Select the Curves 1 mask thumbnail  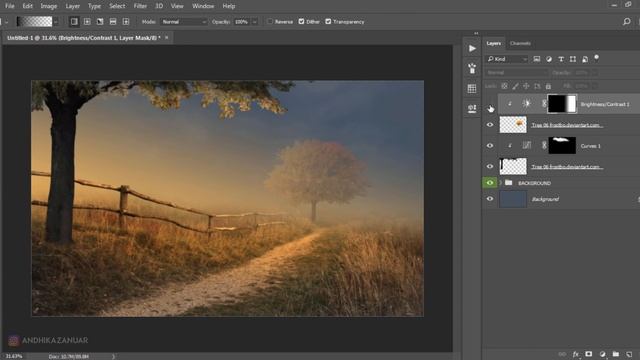coord(562,145)
